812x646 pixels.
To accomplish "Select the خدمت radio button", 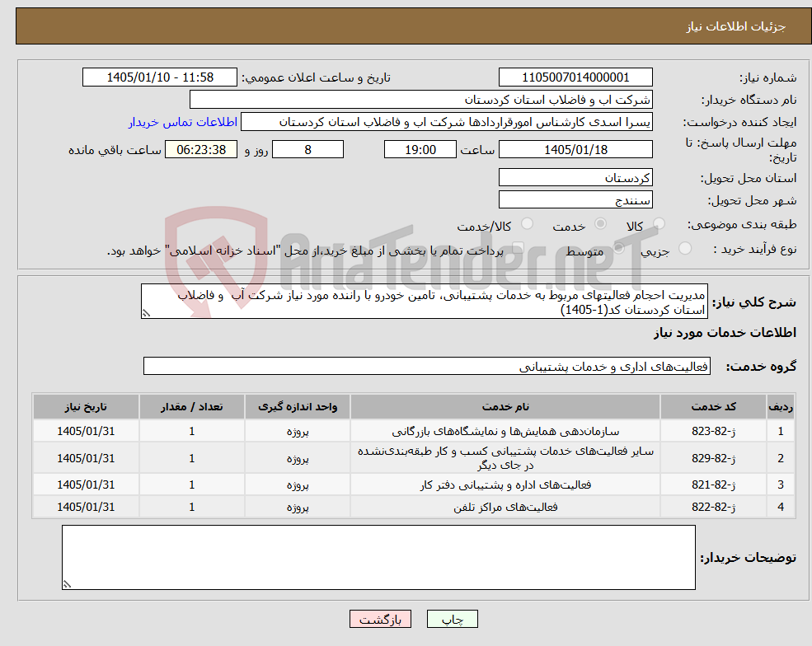I will (x=600, y=223).
